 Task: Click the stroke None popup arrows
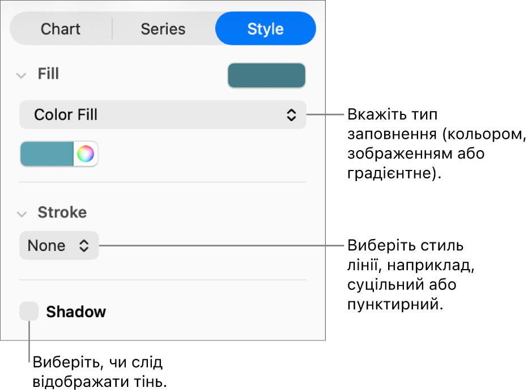(84, 246)
